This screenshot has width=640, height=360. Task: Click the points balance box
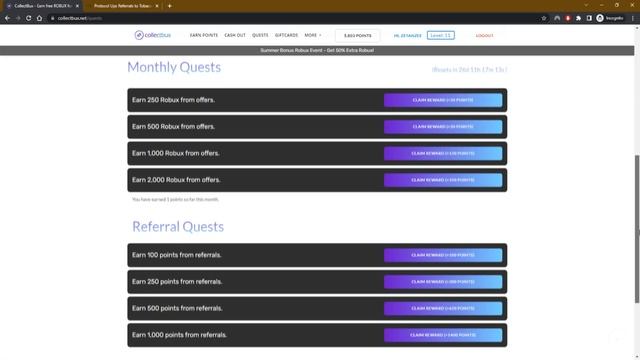pyautogui.click(x=358, y=36)
